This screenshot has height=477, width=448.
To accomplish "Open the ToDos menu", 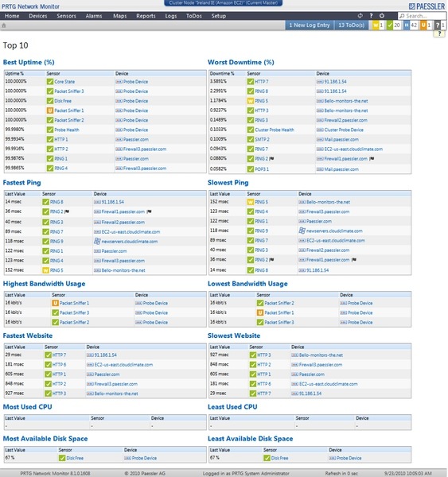I will click(194, 16).
